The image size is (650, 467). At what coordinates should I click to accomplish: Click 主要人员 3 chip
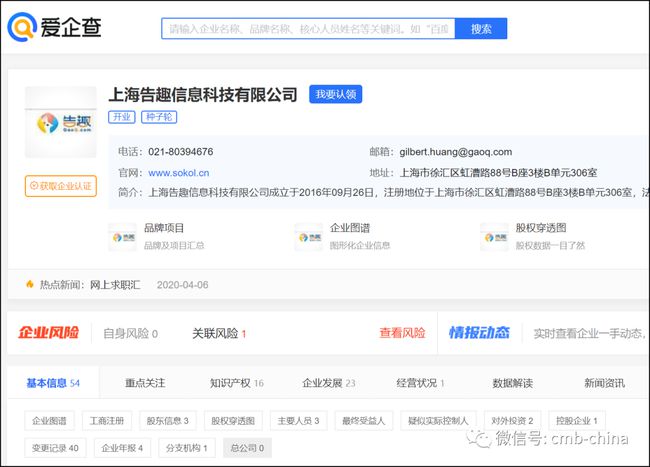tap(298, 421)
